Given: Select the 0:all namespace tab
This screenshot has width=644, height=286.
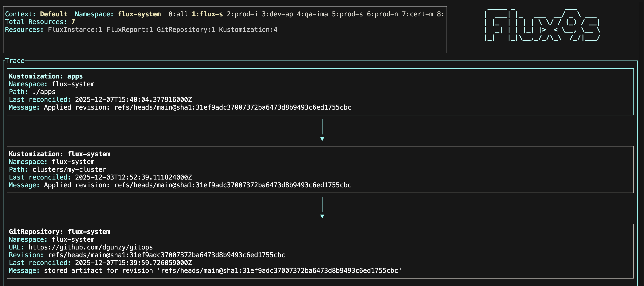Looking at the screenshot, I should tap(178, 14).
